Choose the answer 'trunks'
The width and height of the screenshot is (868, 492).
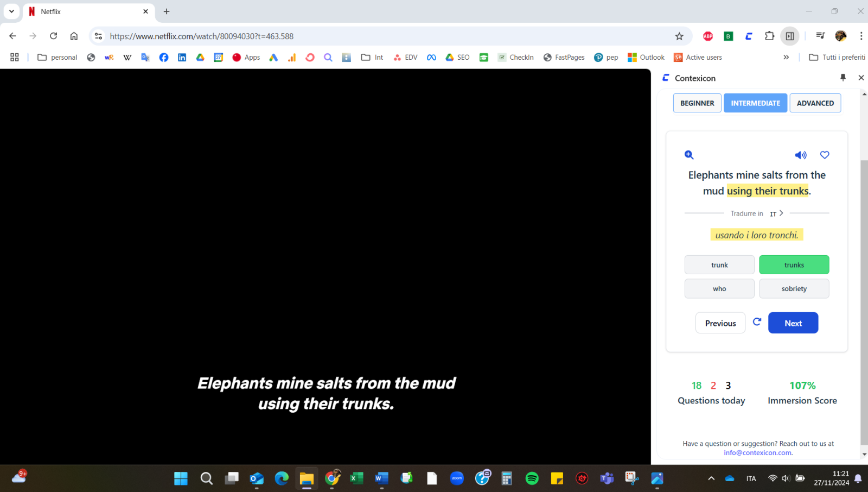coord(794,264)
